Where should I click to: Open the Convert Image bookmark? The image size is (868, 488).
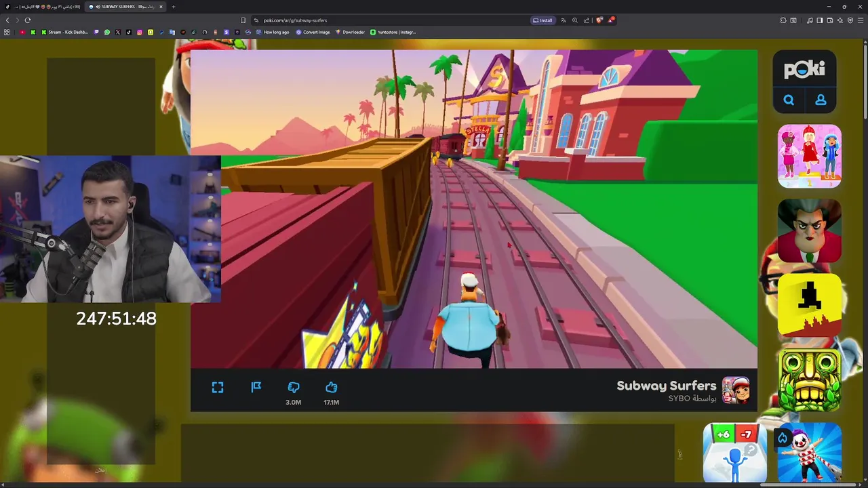(x=313, y=32)
